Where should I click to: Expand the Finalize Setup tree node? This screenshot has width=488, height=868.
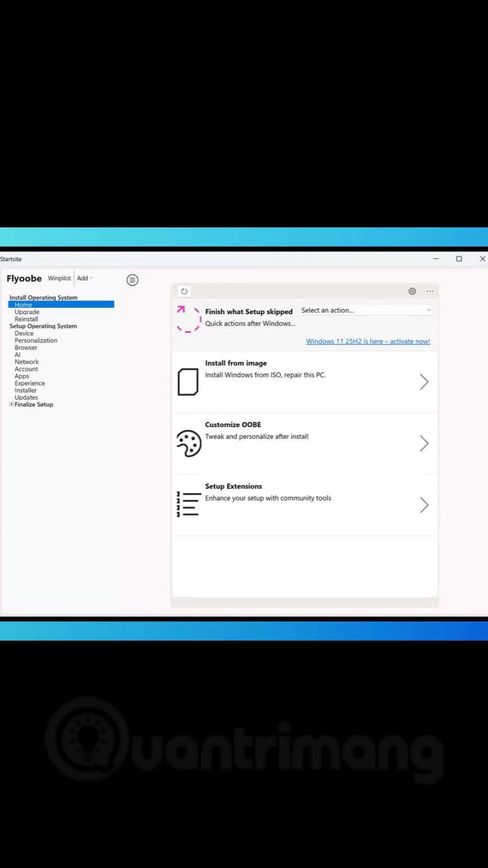11,404
